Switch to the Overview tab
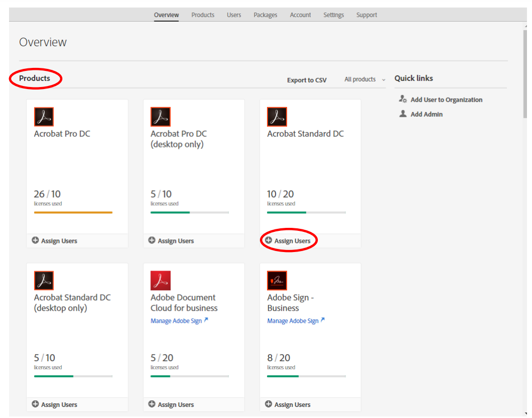The image size is (532, 418). click(166, 15)
